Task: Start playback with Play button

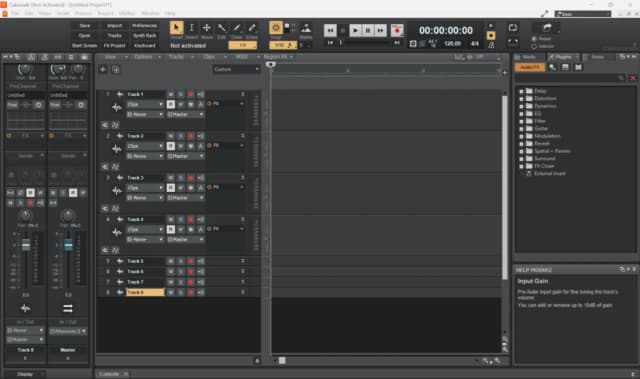Action: coord(356,30)
